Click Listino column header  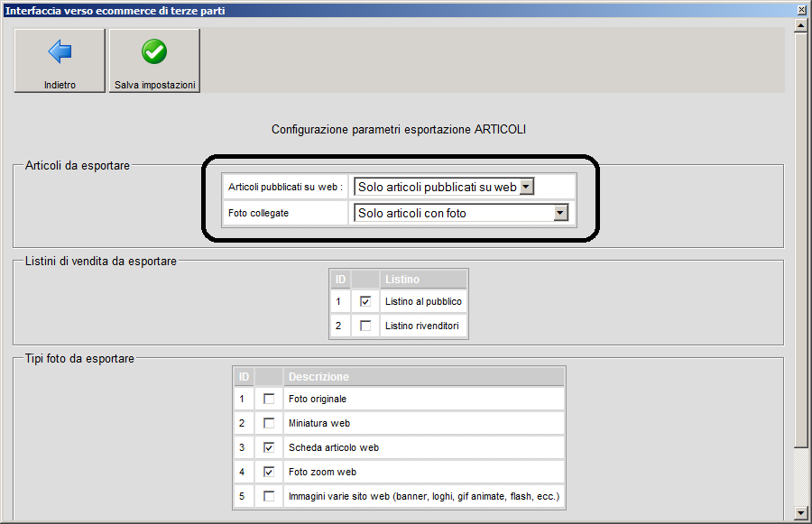[423, 279]
